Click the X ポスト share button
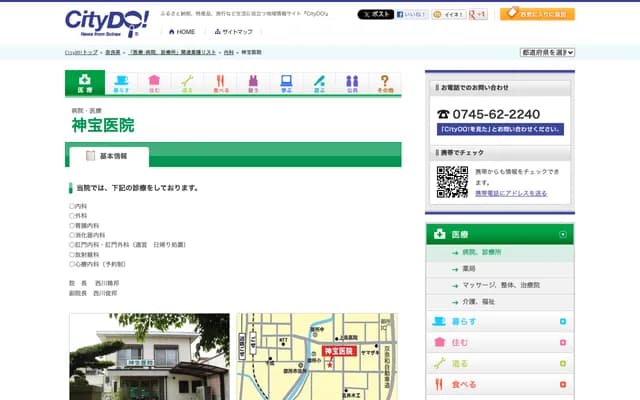This screenshot has height=400, width=640. 376,15
